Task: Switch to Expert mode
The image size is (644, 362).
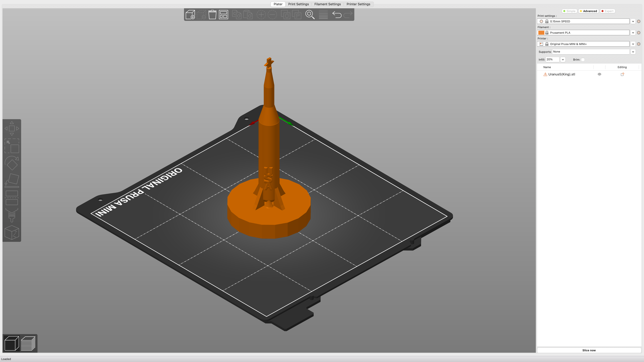Action: coord(608,11)
